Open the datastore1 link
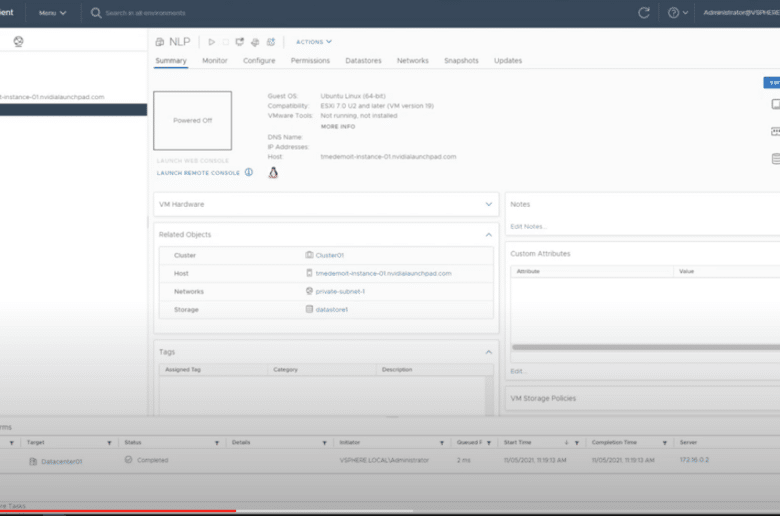The width and height of the screenshot is (780, 516). pos(332,310)
